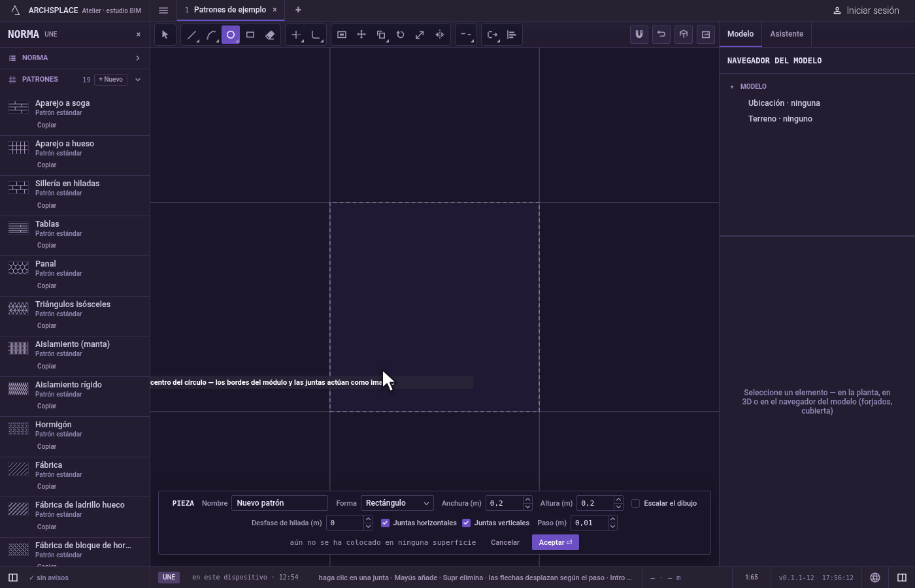The width and height of the screenshot is (915, 588).
Task: Select the arc drawing tool
Action: 211,35
